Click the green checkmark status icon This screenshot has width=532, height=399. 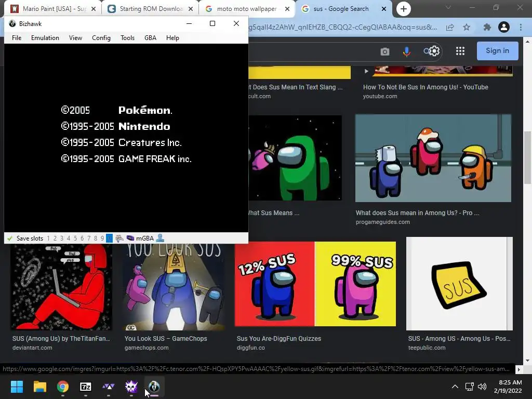point(10,238)
